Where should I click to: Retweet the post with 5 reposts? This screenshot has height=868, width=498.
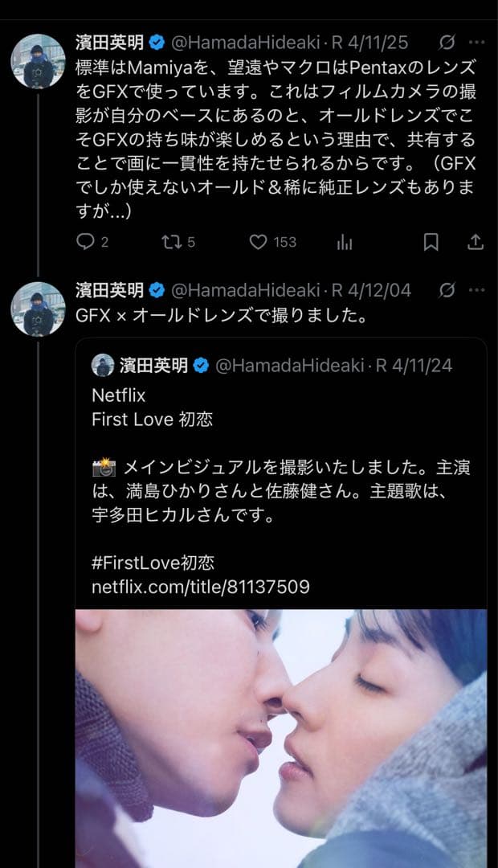[x=172, y=242]
